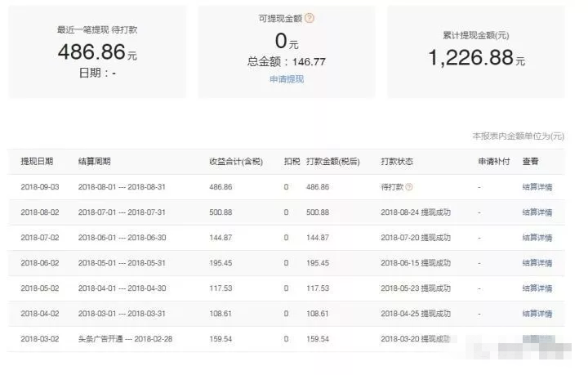Click period 2018-06-01 --- 2018-06-30
Viewport: 588px width, 375px height.
pos(122,238)
